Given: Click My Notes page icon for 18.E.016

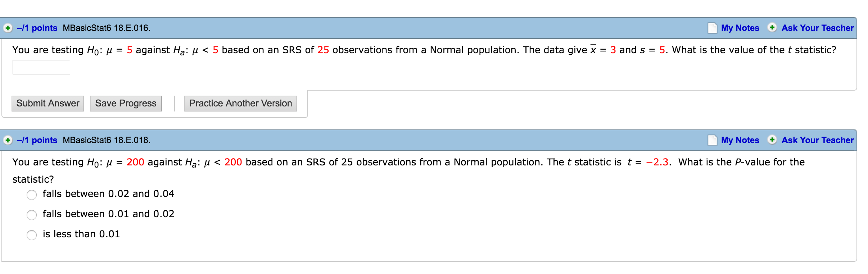Looking at the screenshot, I should [x=712, y=28].
